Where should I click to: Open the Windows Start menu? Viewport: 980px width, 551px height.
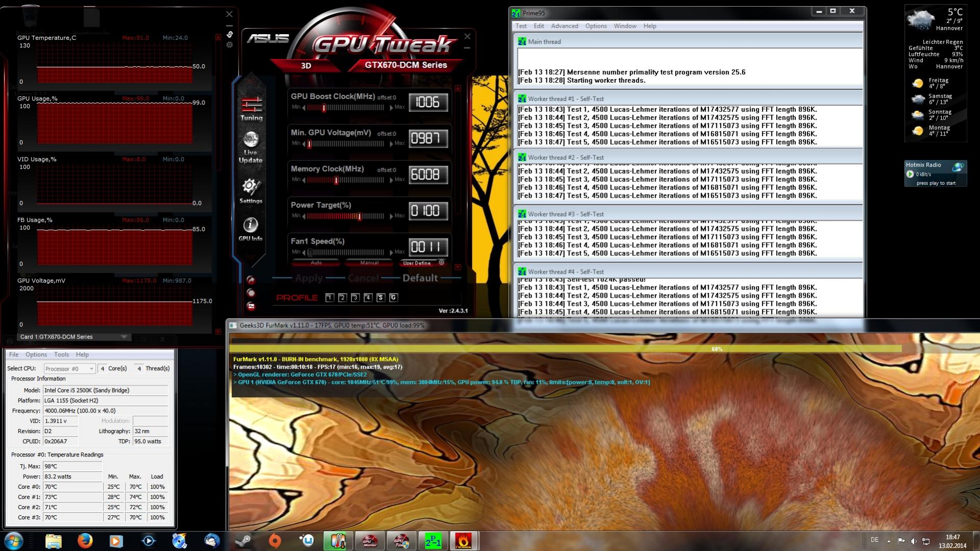click(x=14, y=540)
